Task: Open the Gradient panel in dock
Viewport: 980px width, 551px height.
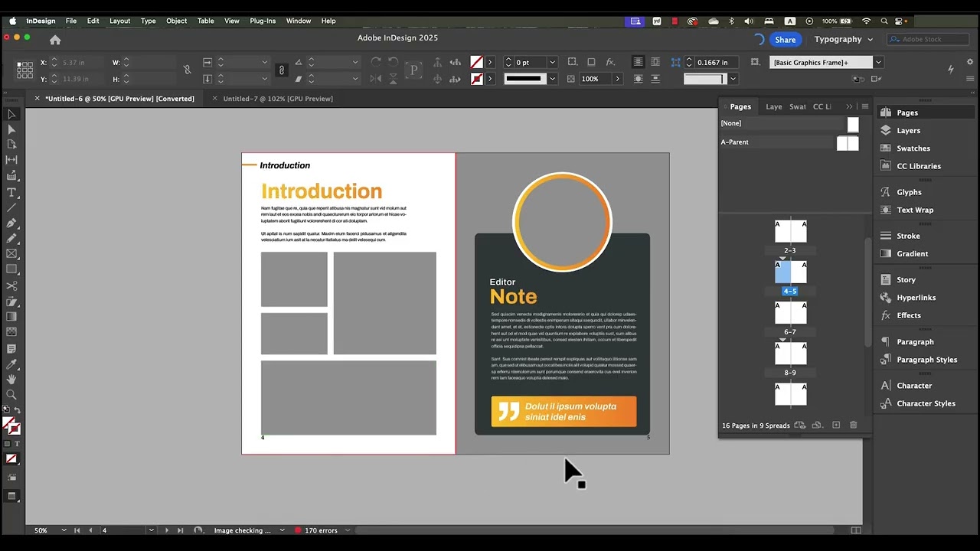Action: 912,253
